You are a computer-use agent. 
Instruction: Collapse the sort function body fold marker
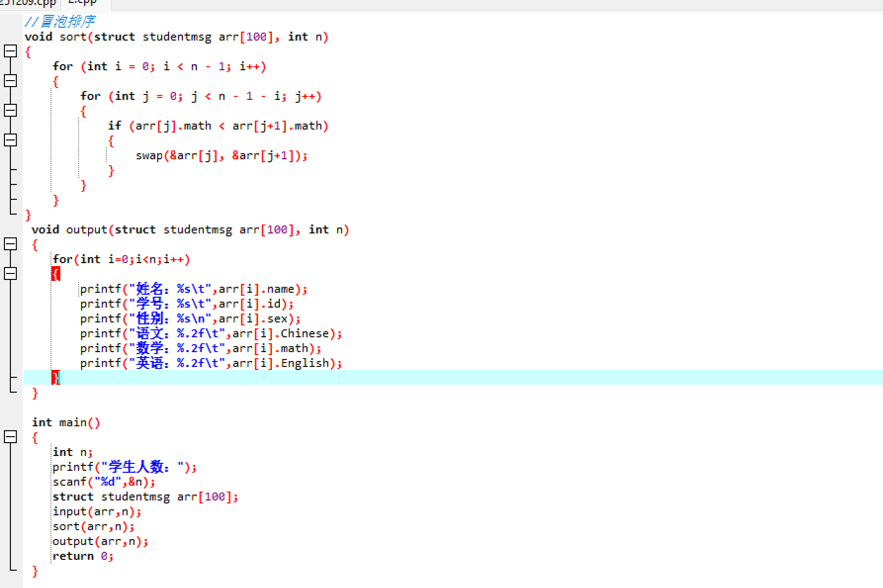coord(10,51)
